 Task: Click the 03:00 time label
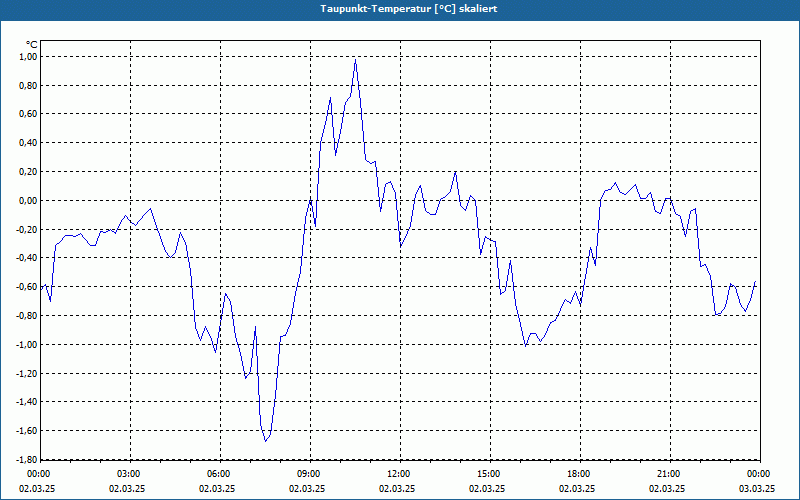pyautogui.click(x=128, y=474)
